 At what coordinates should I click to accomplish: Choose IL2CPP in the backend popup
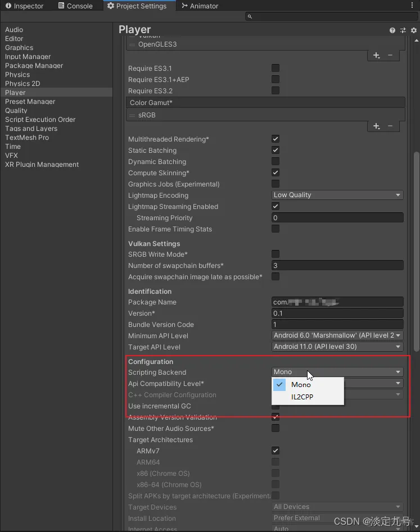point(308,397)
